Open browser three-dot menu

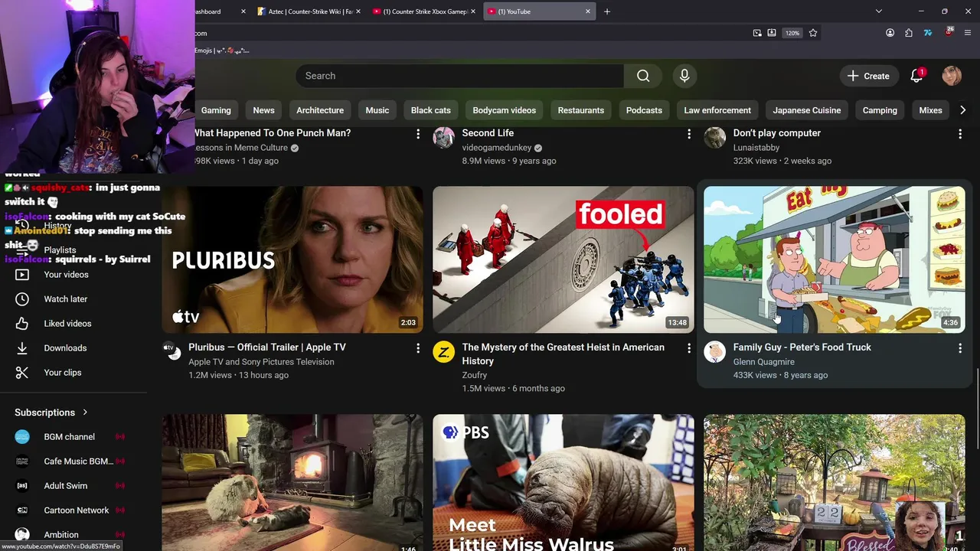(968, 33)
